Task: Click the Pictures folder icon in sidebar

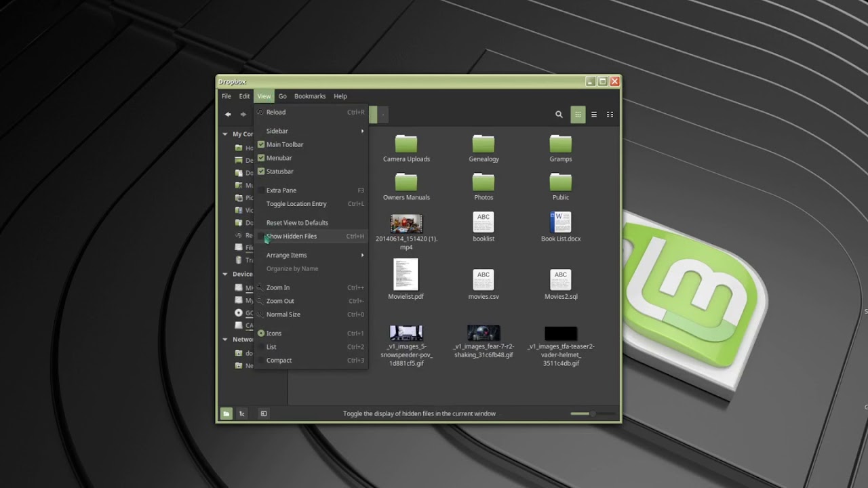Action: [239, 198]
